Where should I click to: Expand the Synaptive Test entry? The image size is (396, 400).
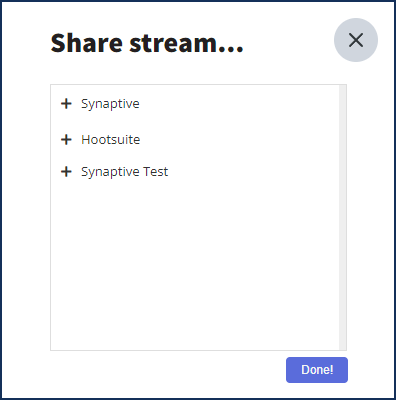click(x=66, y=172)
